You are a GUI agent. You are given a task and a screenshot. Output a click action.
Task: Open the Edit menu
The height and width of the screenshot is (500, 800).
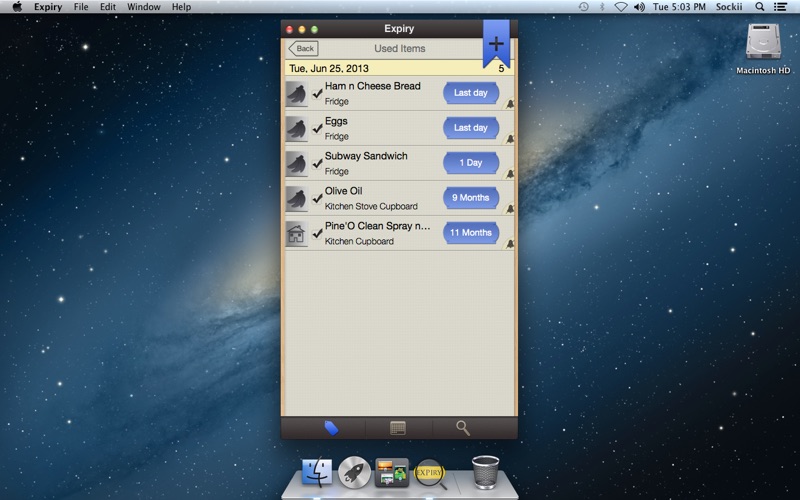pyautogui.click(x=108, y=7)
